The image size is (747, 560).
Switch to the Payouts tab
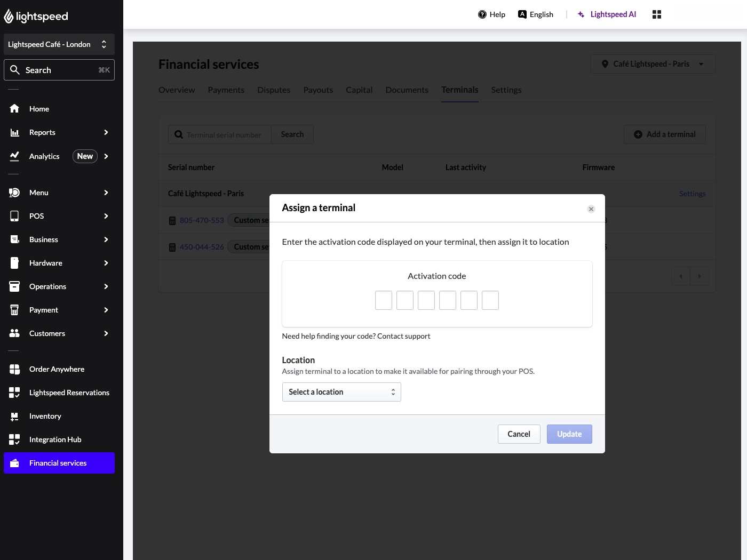click(x=318, y=90)
